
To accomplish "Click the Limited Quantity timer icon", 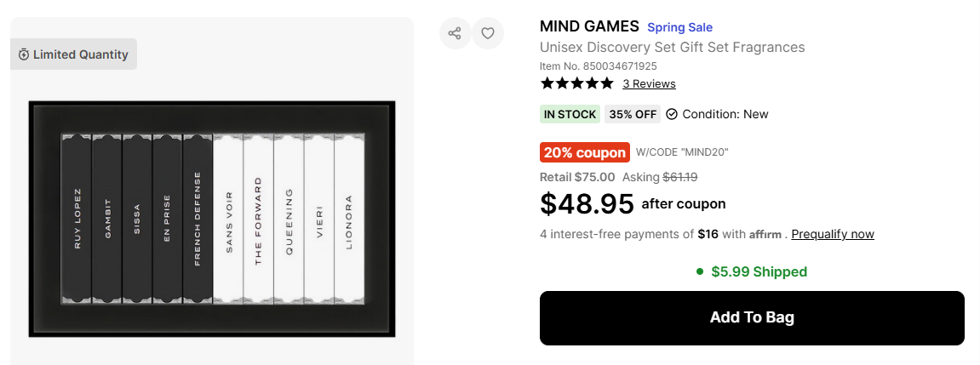I will point(24,54).
